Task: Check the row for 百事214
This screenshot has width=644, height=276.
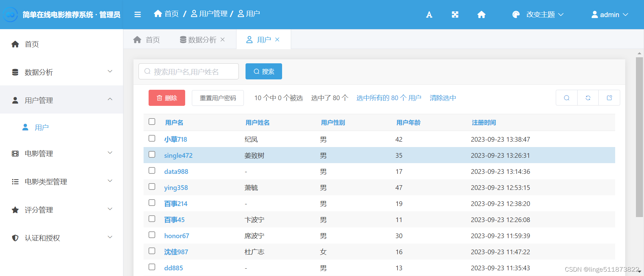Action: [152, 203]
